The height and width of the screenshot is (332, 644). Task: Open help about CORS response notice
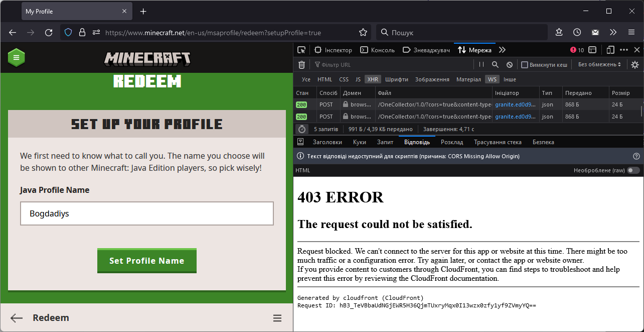point(636,156)
